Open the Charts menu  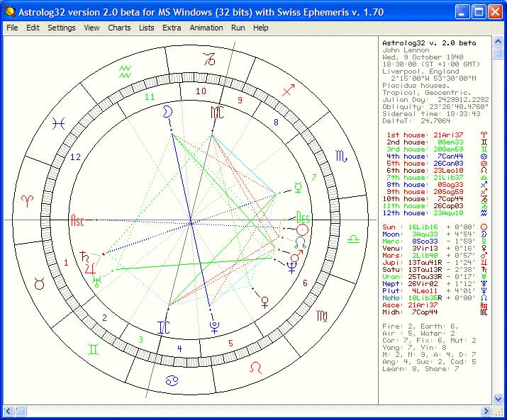click(119, 28)
